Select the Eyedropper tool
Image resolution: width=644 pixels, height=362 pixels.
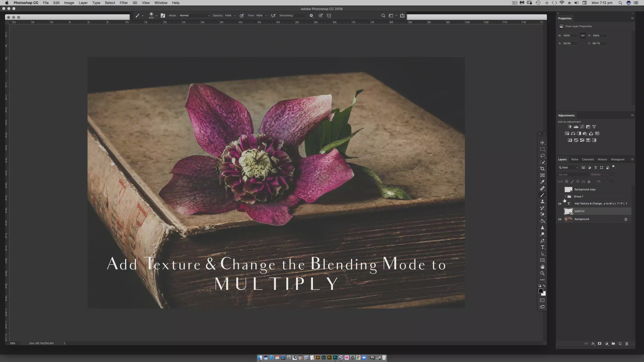(542, 182)
